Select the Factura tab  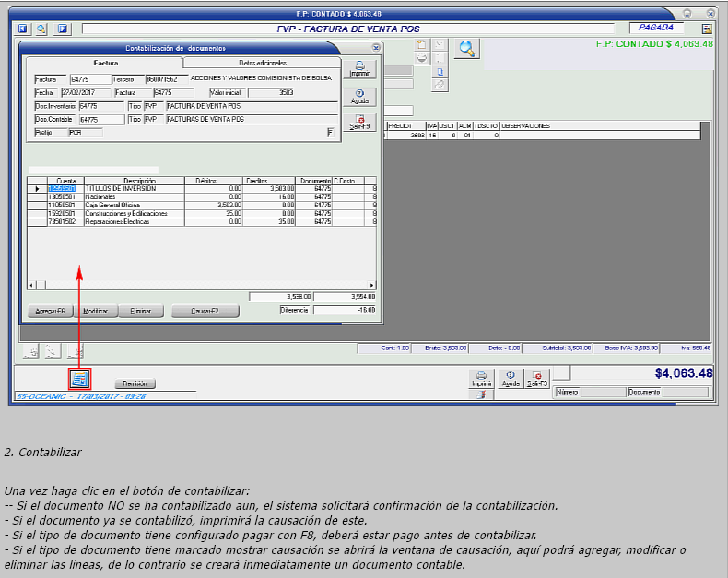(x=106, y=62)
